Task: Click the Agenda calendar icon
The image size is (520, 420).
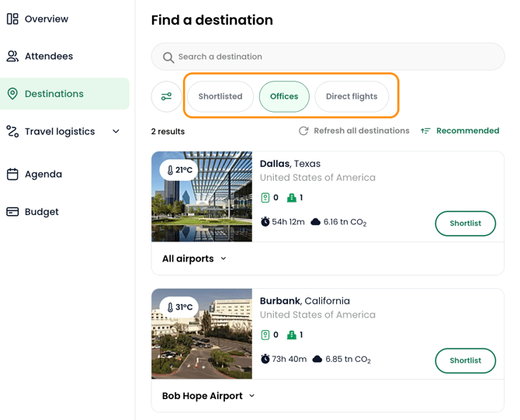Action: coord(12,174)
